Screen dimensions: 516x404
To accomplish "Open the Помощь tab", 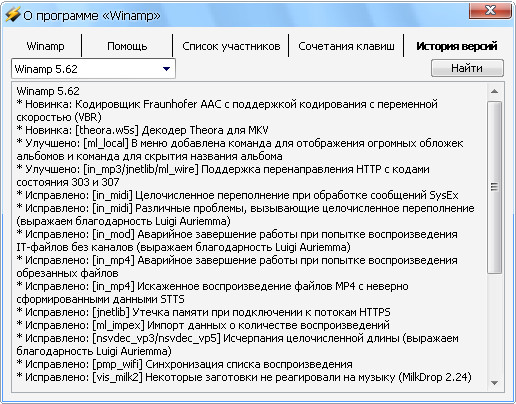I will [x=127, y=46].
